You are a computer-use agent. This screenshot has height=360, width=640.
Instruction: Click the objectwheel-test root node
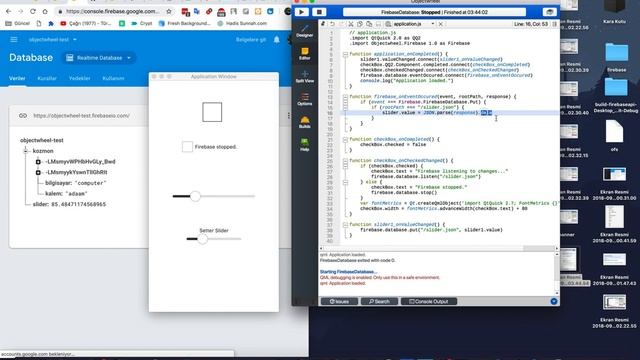pyautogui.click(x=42, y=140)
